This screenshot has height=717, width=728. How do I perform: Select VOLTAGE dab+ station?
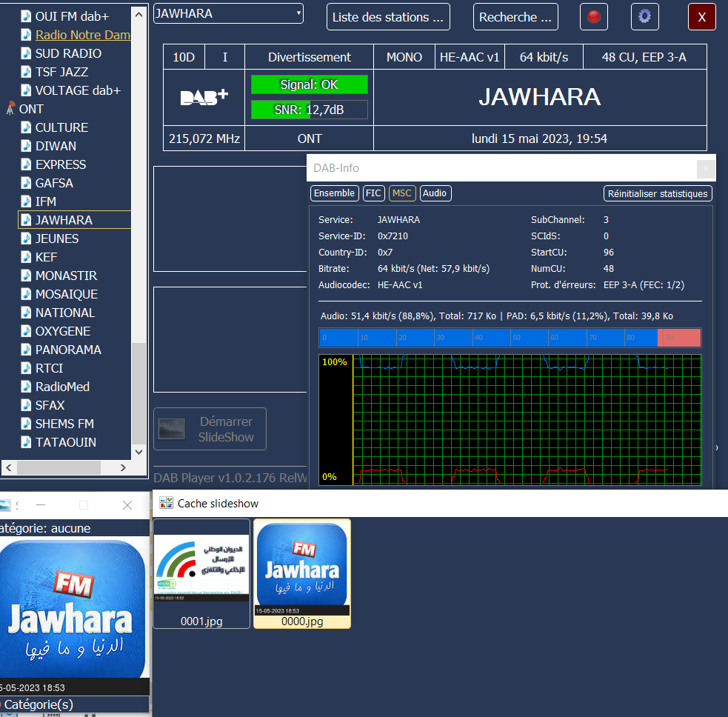[78, 90]
